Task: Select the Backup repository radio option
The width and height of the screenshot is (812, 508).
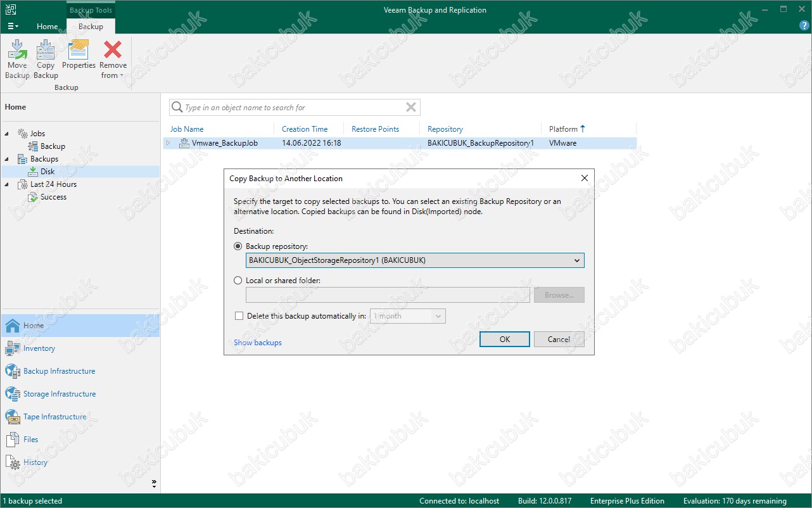Action: point(238,246)
